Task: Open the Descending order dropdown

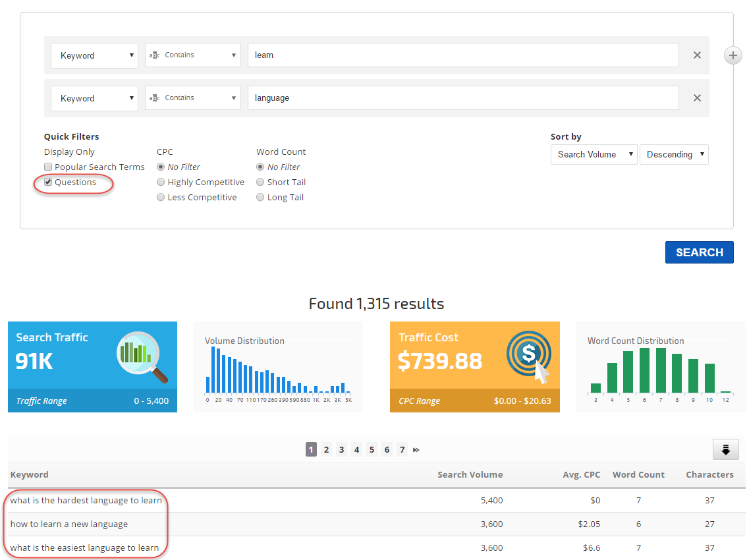Action: coord(674,155)
